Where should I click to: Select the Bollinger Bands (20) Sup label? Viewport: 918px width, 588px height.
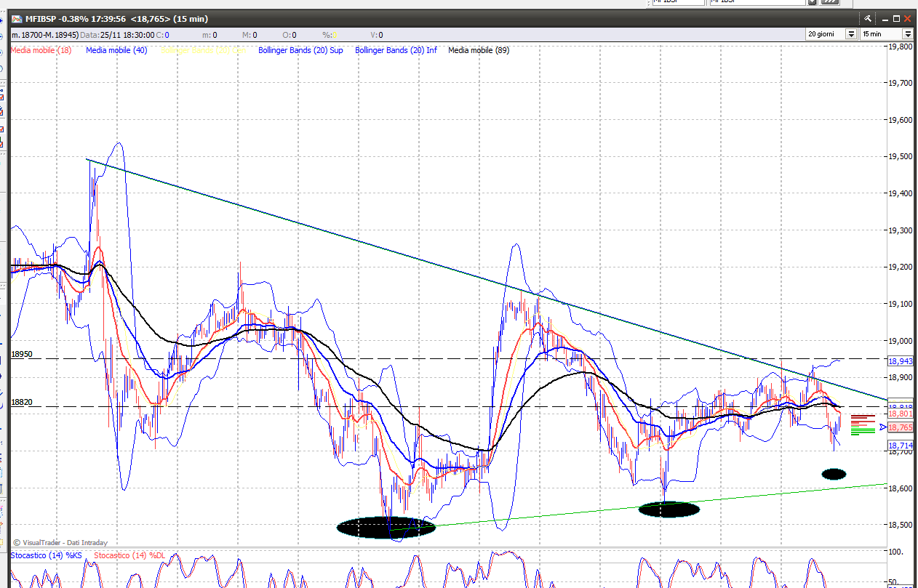[x=300, y=50]
